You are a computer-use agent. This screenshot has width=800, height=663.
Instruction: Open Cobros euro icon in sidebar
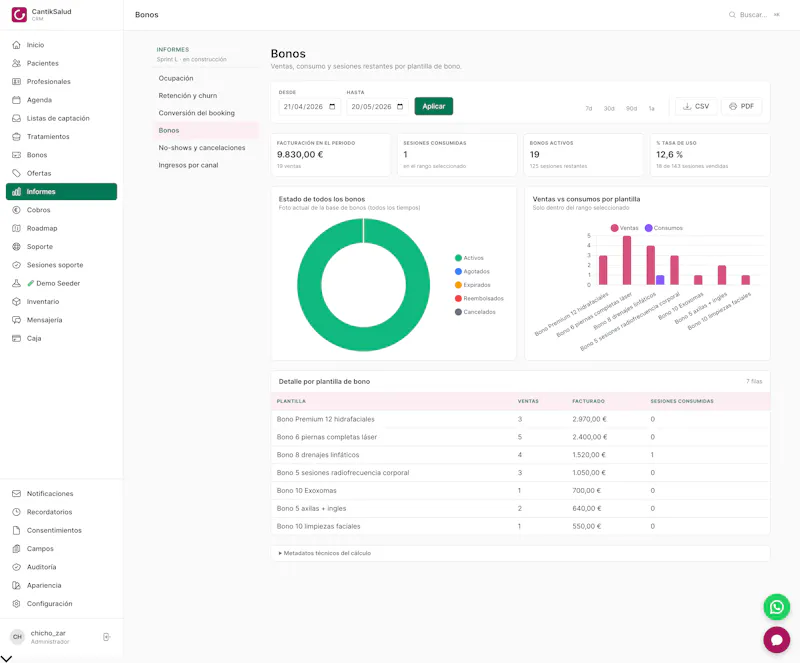point(16,210)
